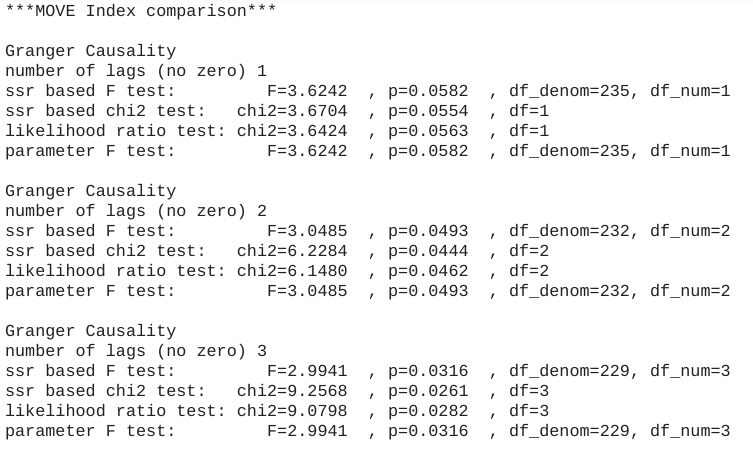Image resolution: width=753 pixels, height=454 pixels.
Task: Select the chi2=3.6704 value
Action: click(x=292, y=111)
